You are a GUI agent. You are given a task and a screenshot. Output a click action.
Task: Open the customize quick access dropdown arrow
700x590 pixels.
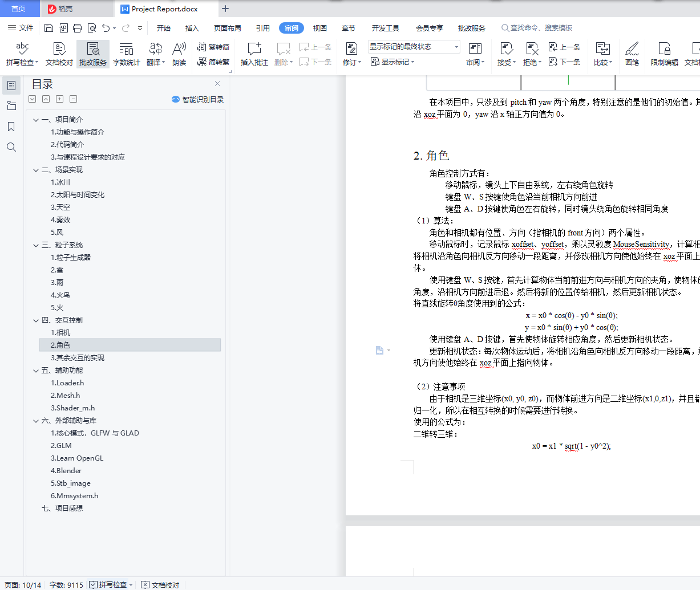pyautogui.click(x=140, y=28)
